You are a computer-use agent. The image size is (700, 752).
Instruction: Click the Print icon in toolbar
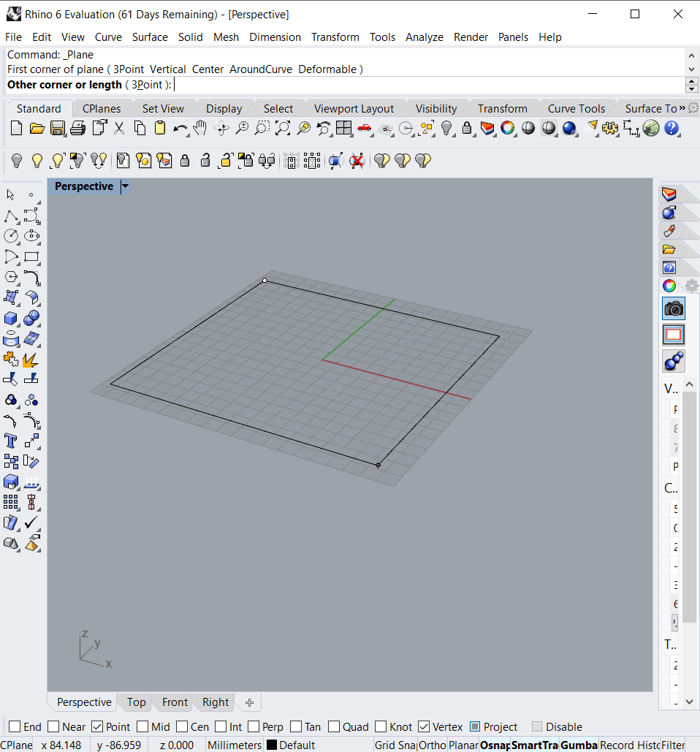click(77, 129)
